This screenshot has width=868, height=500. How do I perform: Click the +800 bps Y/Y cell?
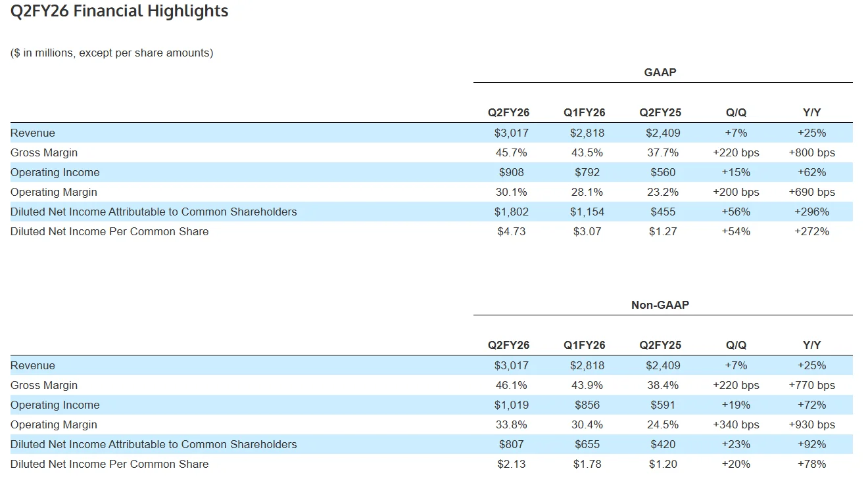point(811,152)
